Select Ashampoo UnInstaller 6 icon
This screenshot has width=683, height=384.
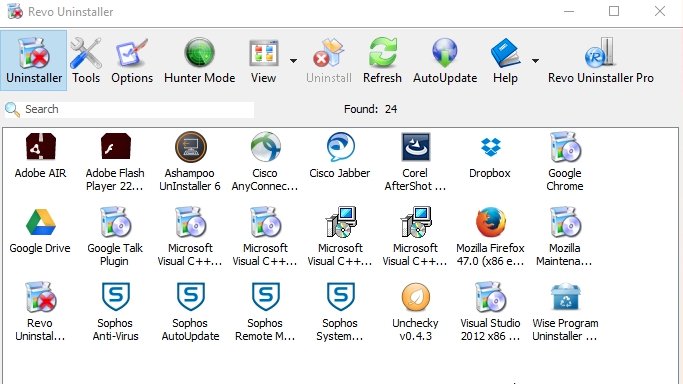190,147
